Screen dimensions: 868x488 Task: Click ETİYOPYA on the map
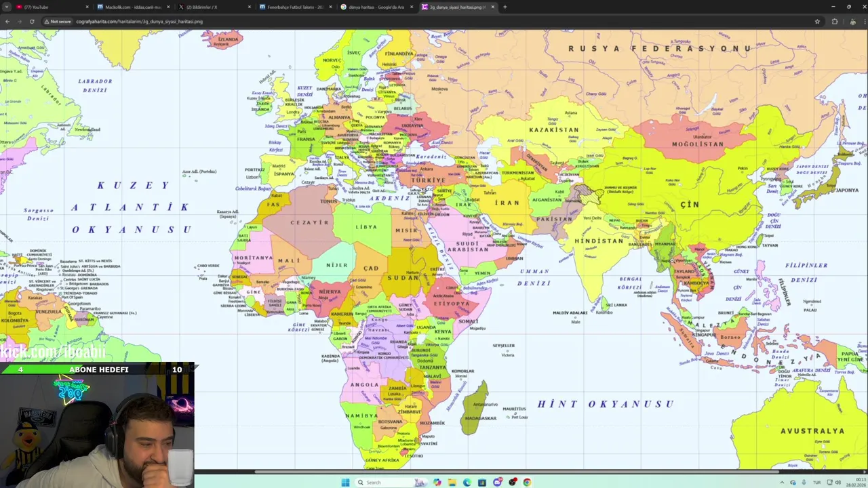pos(452,304)
